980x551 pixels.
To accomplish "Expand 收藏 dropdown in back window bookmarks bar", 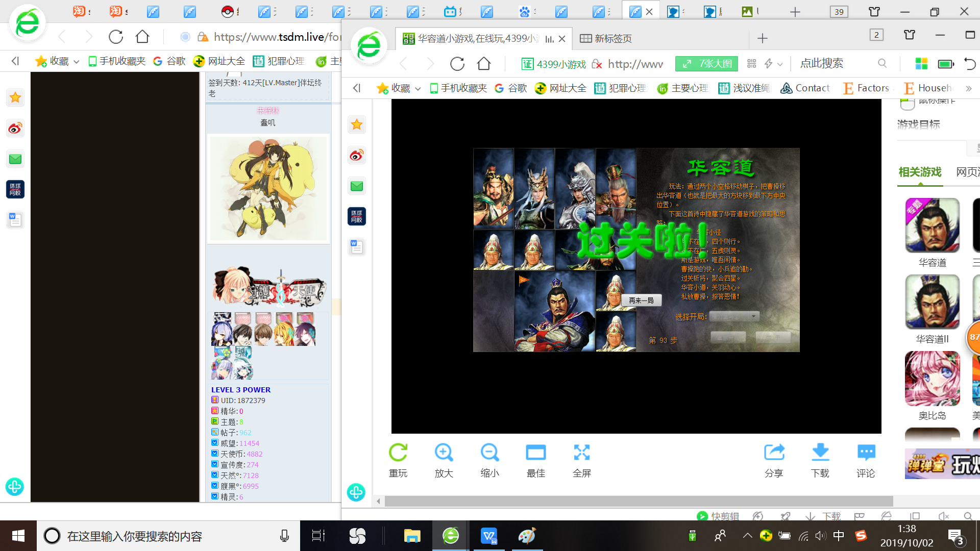I will pos(77,62).
